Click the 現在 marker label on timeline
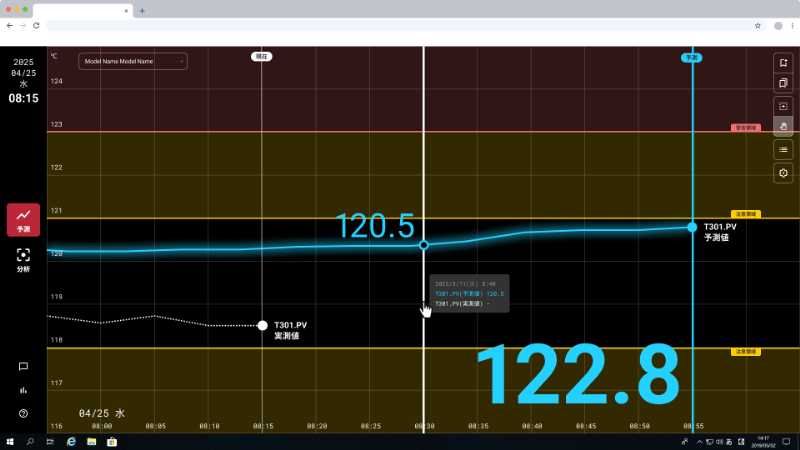 [262, 57]
